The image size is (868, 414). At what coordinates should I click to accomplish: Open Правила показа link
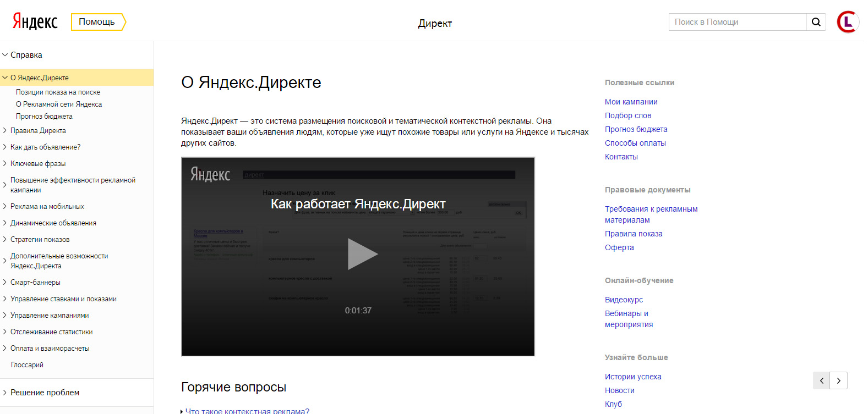pos(634,234)
